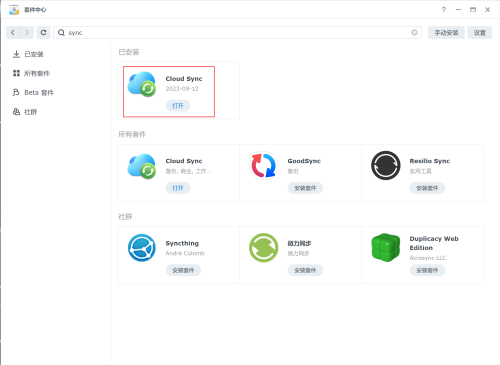This screenshot has height=365, width=500.
Task: Install Duplicacy Web Edition
Action: [x=427, y=270]
